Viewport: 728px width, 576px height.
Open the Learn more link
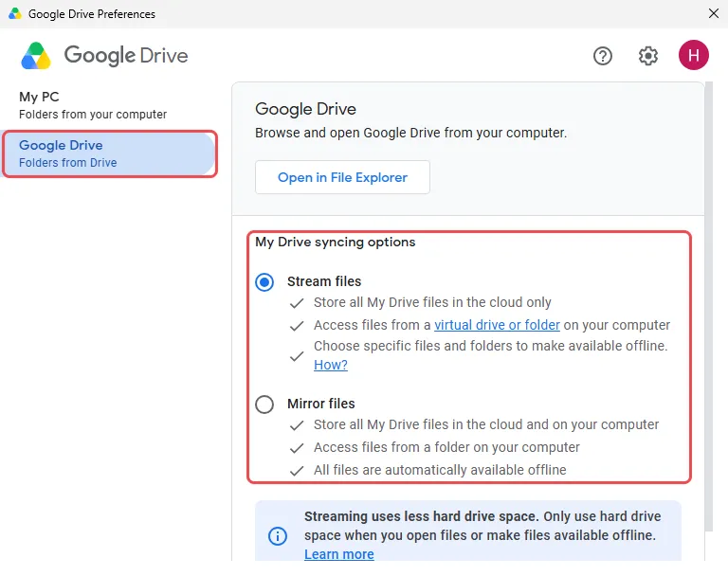[339, 554]
